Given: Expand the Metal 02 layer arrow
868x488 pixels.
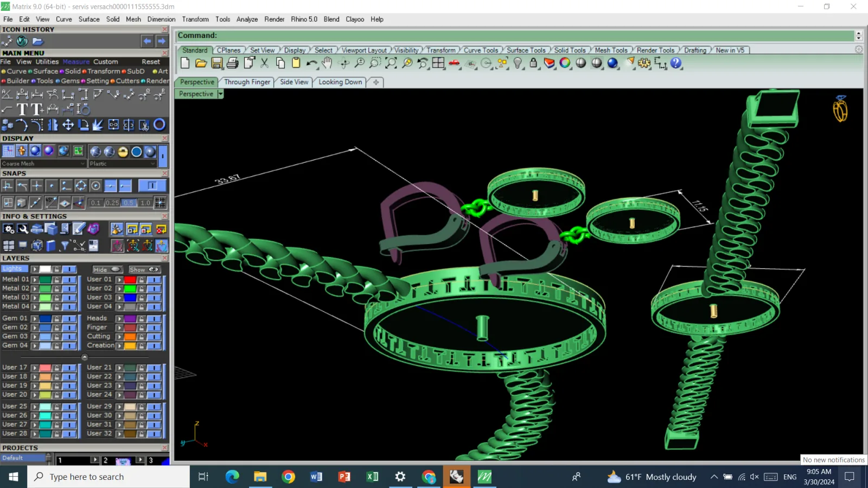Looking at the screenshot, I should point(35,288).
